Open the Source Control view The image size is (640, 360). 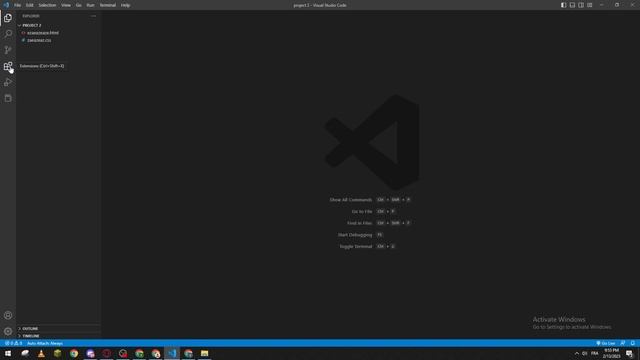[x=8, y=50]
